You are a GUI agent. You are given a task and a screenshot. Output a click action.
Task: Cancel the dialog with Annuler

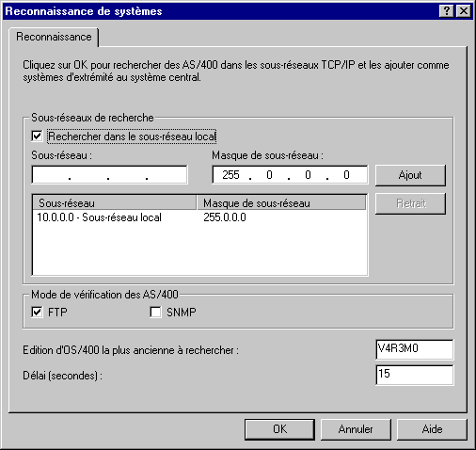coord(356,429)
